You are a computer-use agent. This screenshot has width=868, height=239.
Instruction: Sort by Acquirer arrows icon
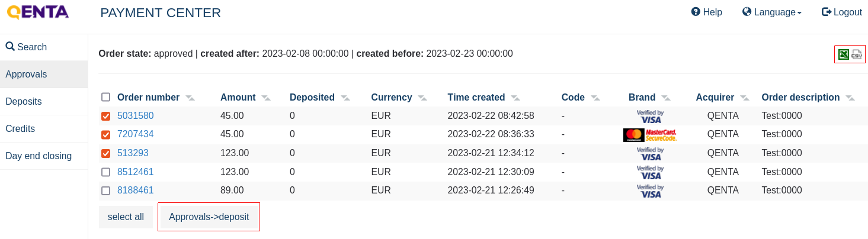(x=745, y=98)
